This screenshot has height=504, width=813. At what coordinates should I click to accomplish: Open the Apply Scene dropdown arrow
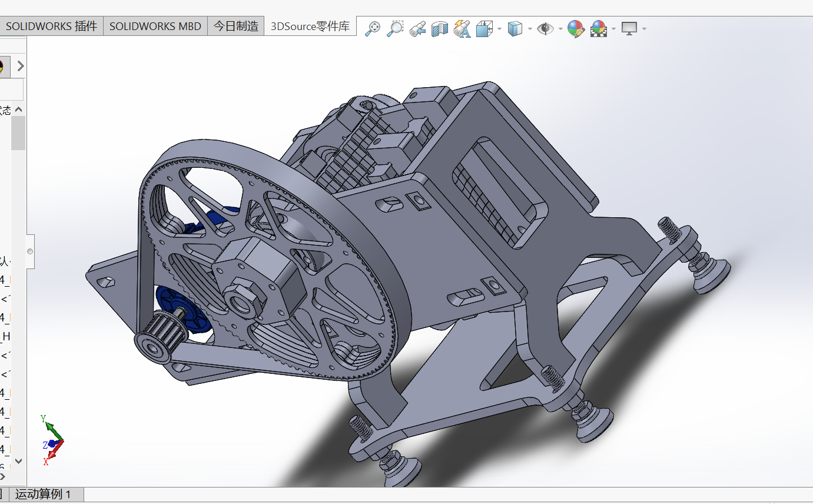[x=614, y=29]
